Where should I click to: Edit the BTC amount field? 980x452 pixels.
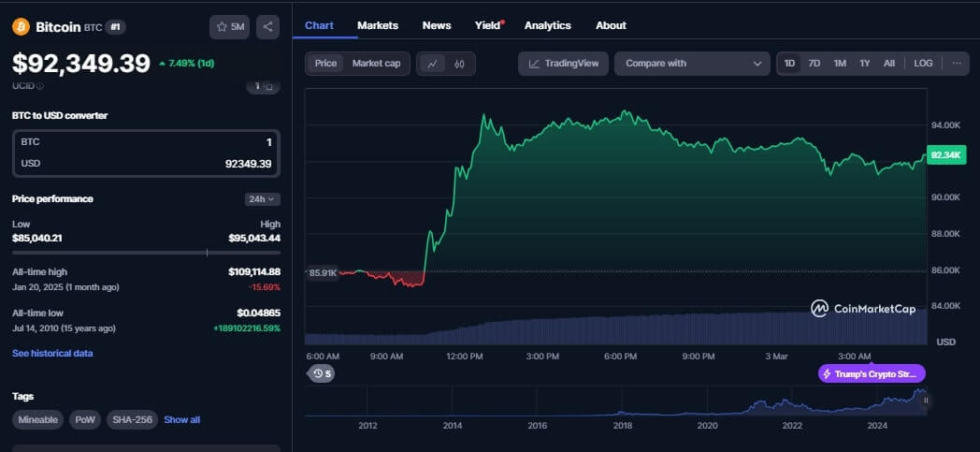(146, 142)
